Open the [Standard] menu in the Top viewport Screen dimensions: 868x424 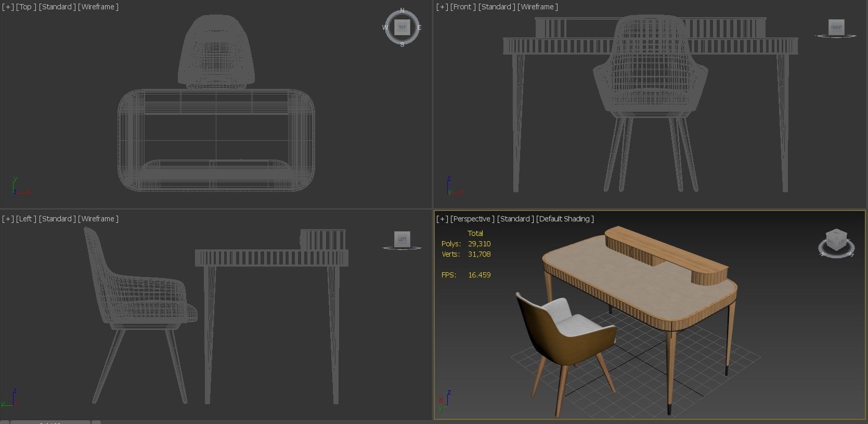coord(57,7)
